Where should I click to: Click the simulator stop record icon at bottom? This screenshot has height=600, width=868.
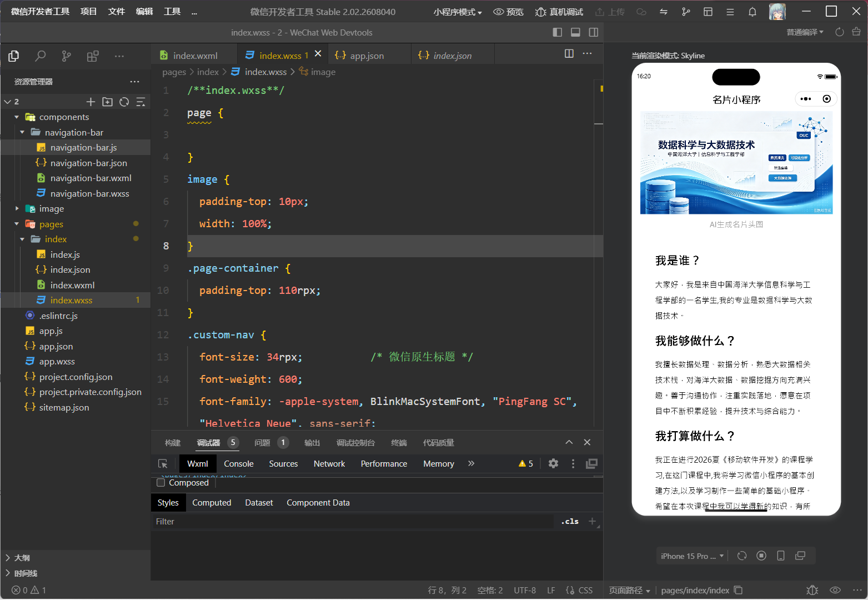pos(761,556)
